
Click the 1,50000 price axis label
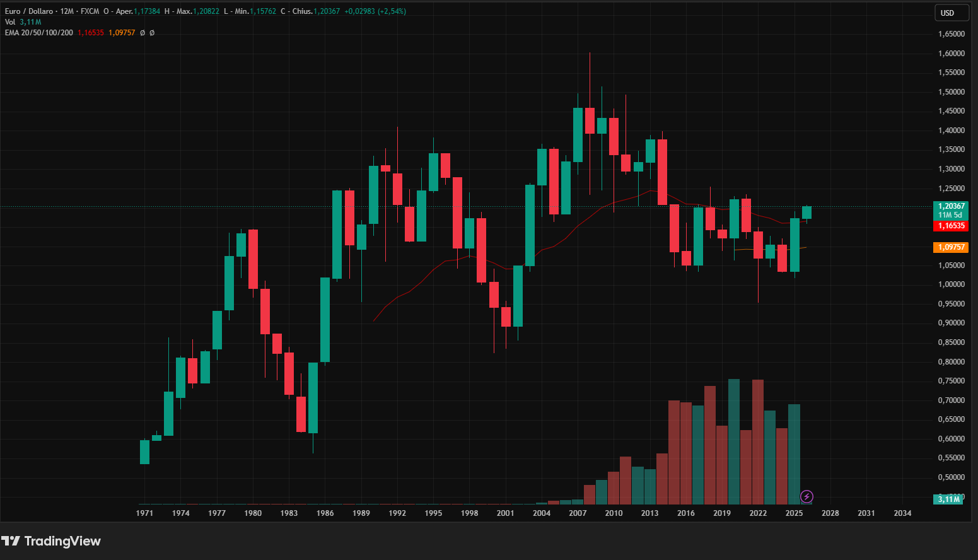pyautogui.click(x=952, y=92)
